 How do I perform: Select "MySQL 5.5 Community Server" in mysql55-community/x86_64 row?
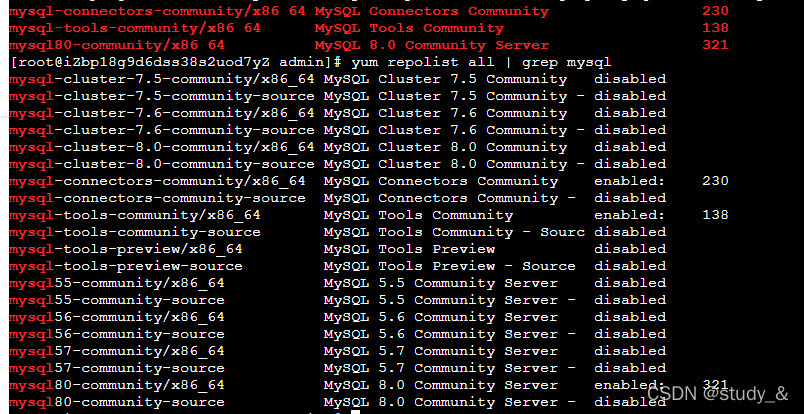[x=440, y=283]
